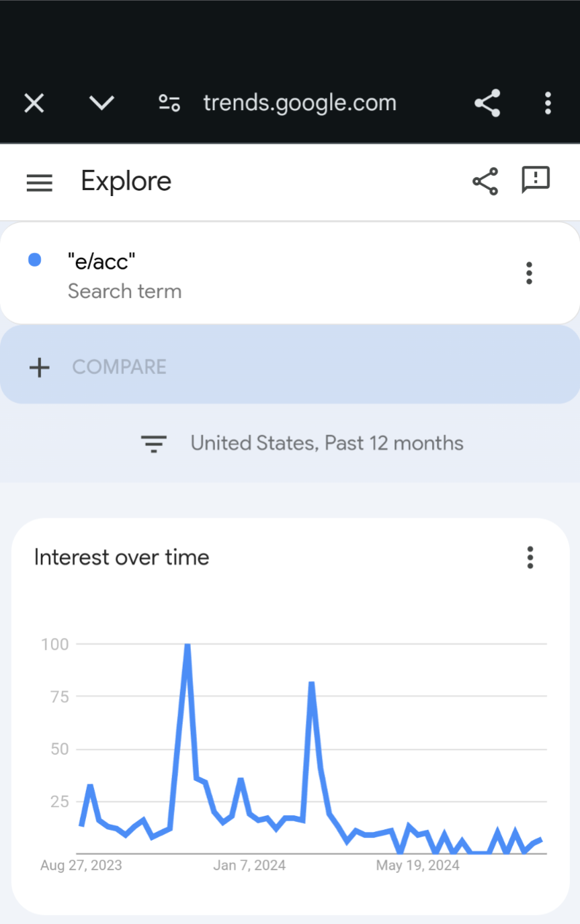Tap the trends.google.com address text
The height and width of the screenshot is (924, 580).
pyautogui.click(x=300, y=103)
